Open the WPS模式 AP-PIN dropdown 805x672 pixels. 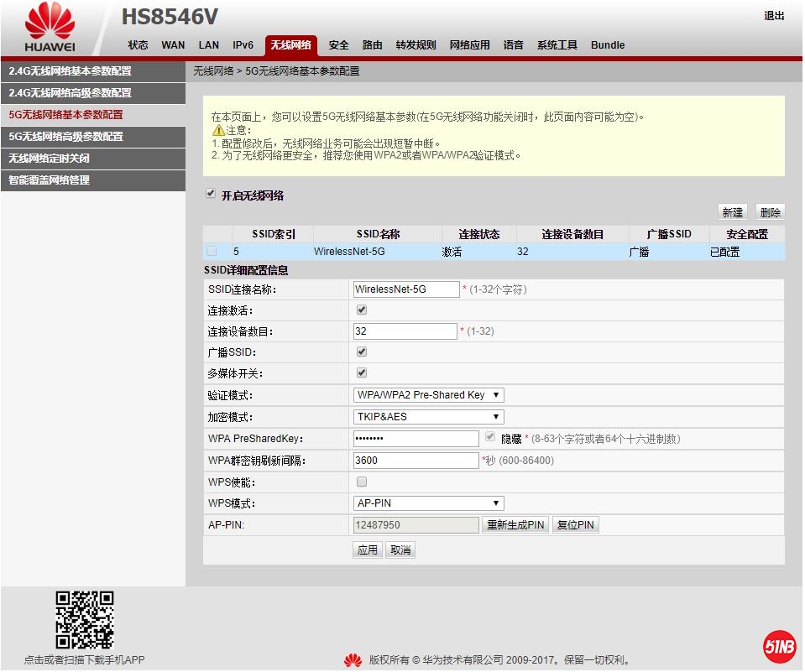point(428,503)
